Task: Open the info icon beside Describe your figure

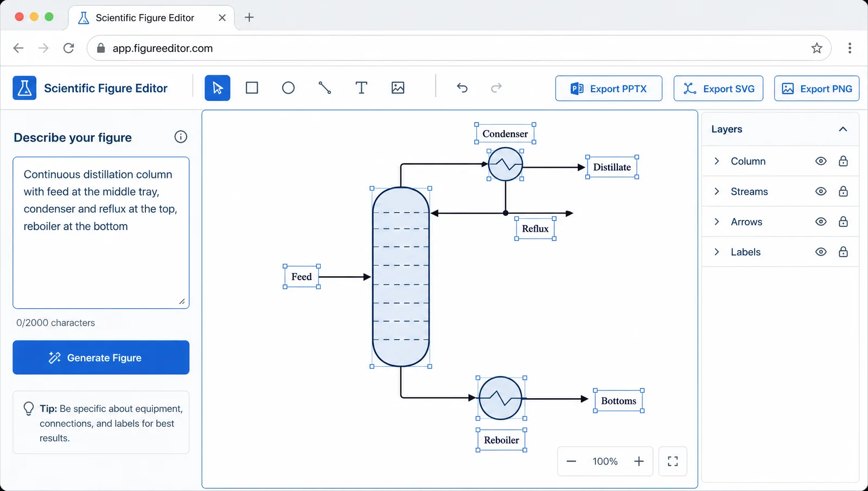Action: click(181, 137)
